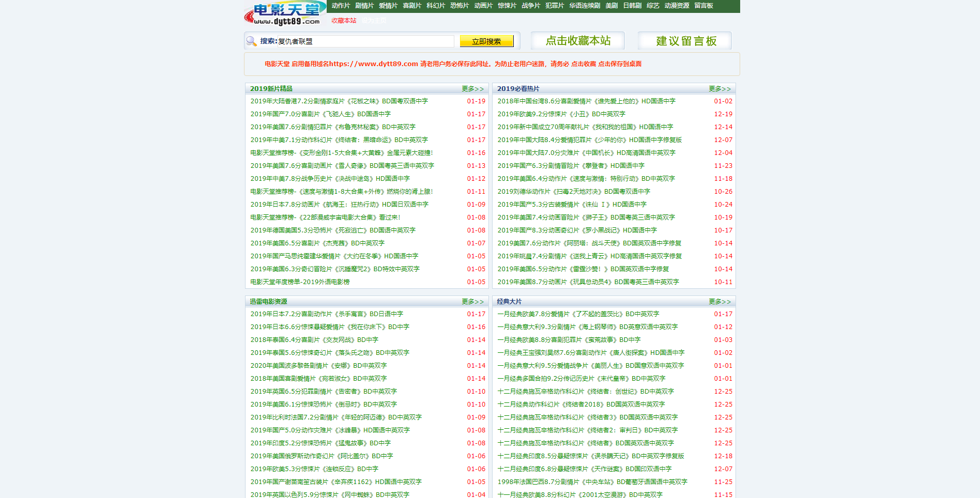
Task: Open the 《误杀瞒天记》 link
Action: click(x=591, y=456)
